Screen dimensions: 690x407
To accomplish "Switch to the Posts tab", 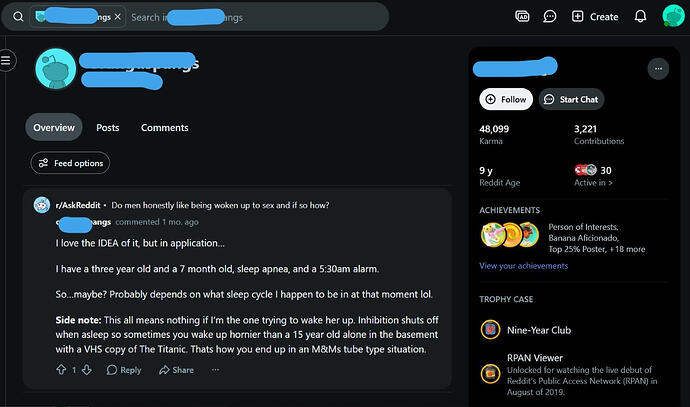I will 108,128.
